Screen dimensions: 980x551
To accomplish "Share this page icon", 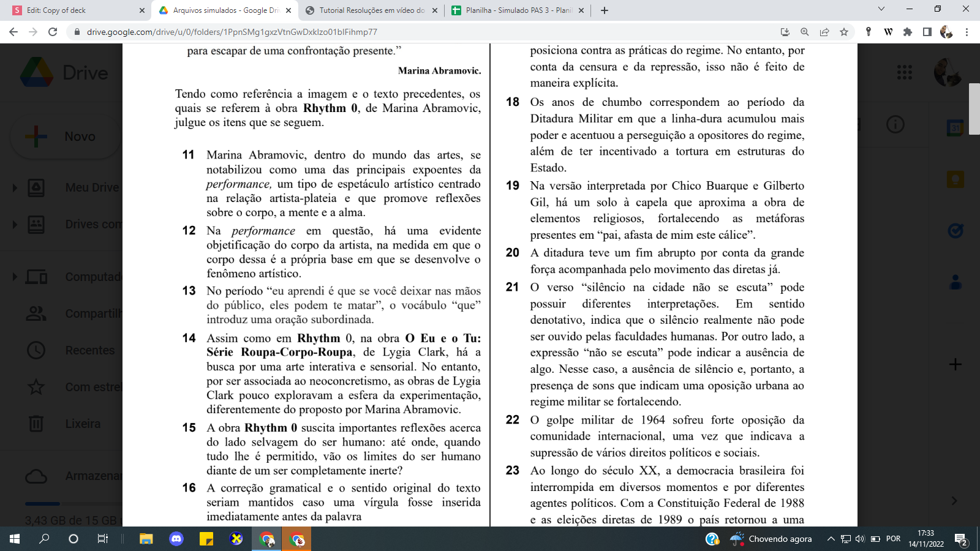I will (824, 32).
